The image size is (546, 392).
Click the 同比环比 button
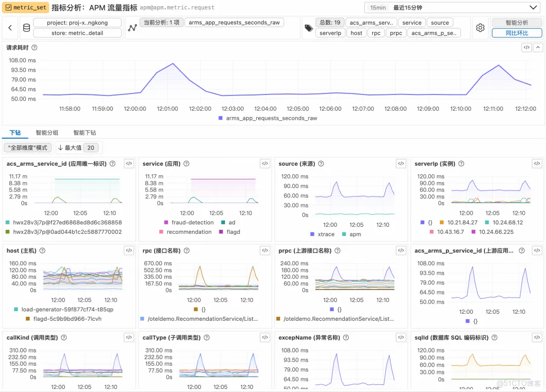point(516,33)
